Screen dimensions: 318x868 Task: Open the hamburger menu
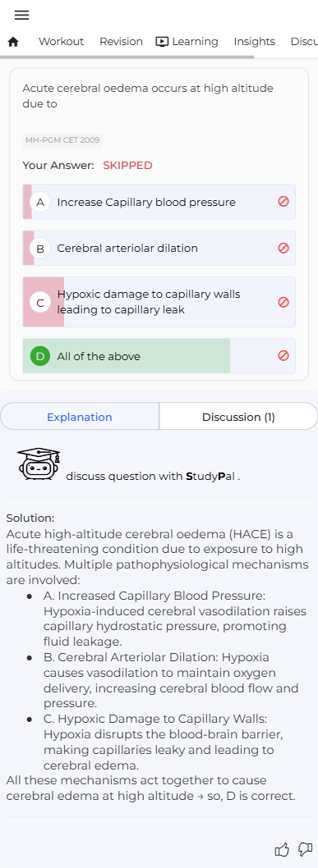[21, 15]
